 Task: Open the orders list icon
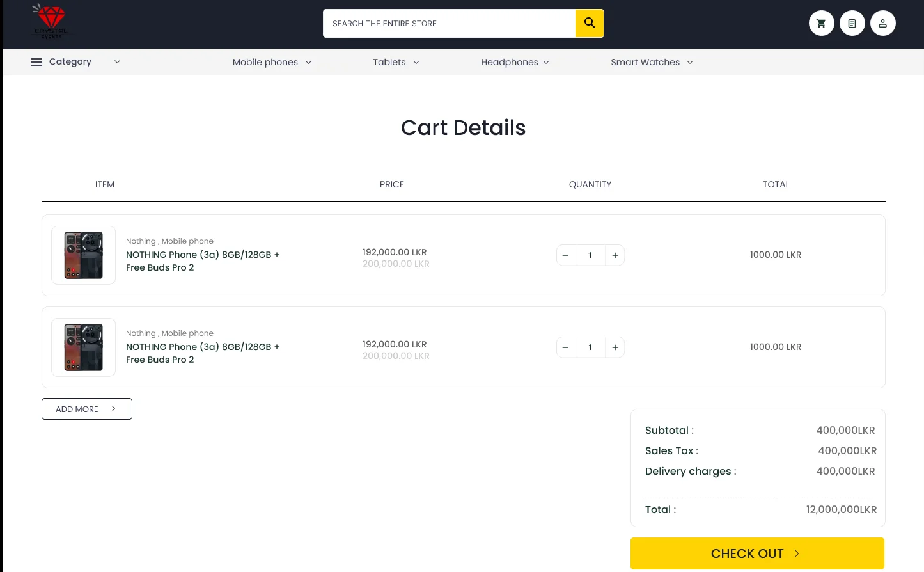pyautogui.click(x=852, y=23)
